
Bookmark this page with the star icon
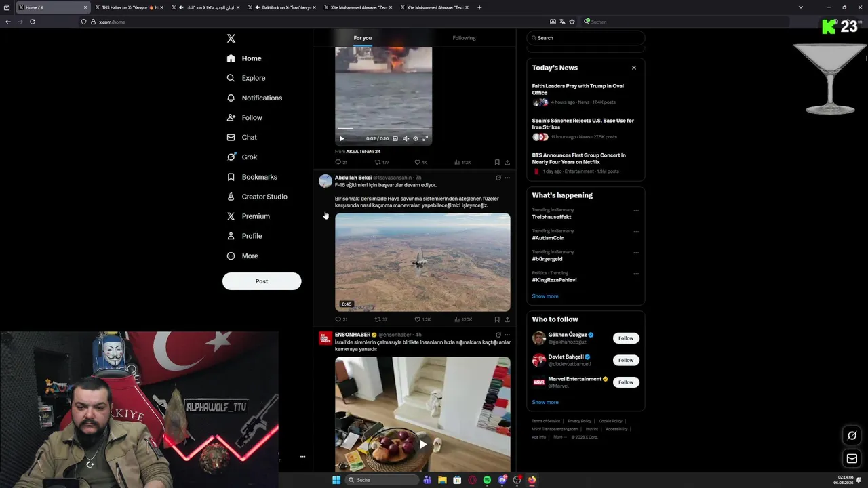pos(572,22)
